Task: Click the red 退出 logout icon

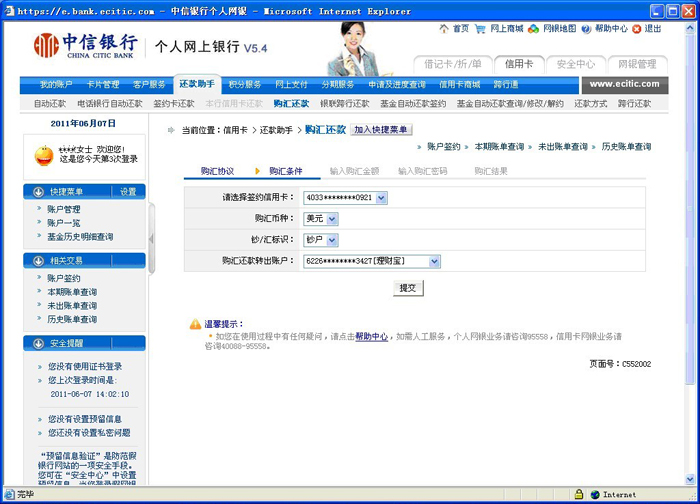Action: (637, 29)
